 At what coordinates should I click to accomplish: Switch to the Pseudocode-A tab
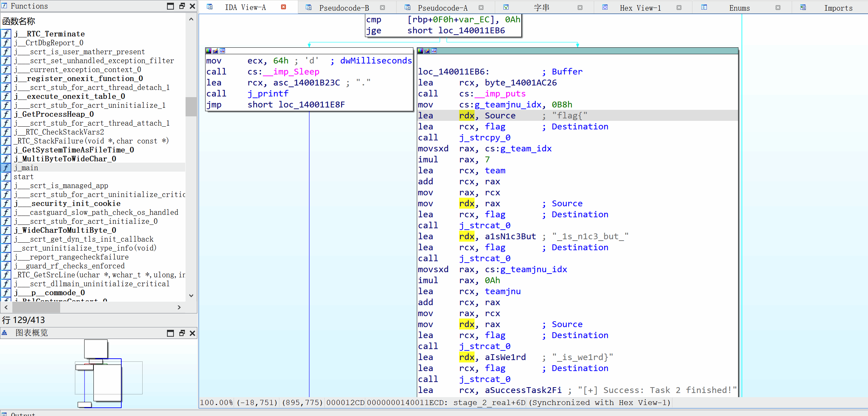[x=442, y=8]
